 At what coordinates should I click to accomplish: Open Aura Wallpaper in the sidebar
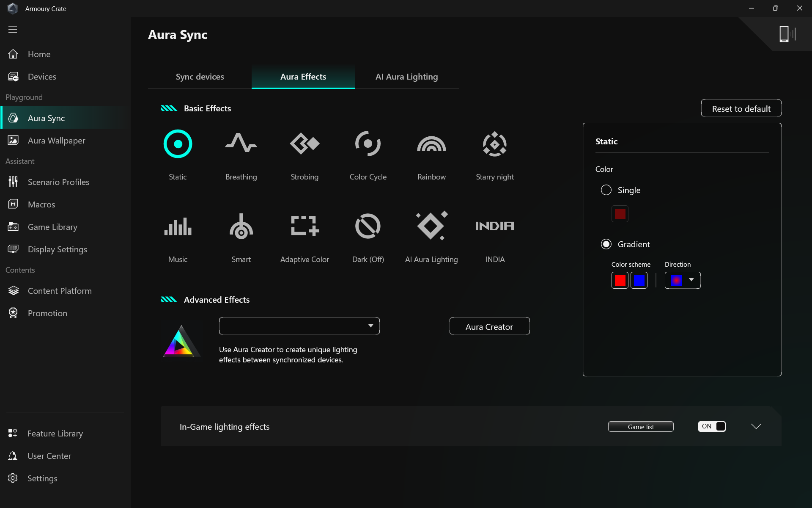pos(66,141)
